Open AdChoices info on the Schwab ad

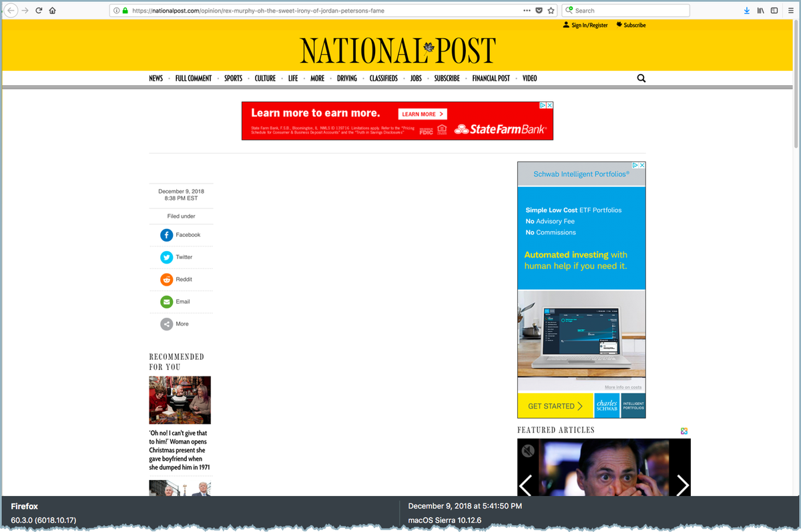click(x=635, y=165)
